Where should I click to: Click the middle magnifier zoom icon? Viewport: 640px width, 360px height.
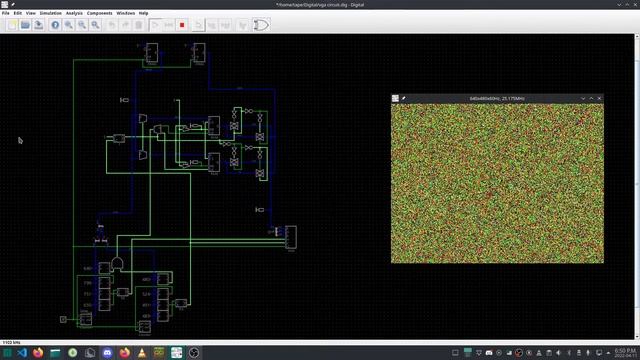tap(82, 25)
